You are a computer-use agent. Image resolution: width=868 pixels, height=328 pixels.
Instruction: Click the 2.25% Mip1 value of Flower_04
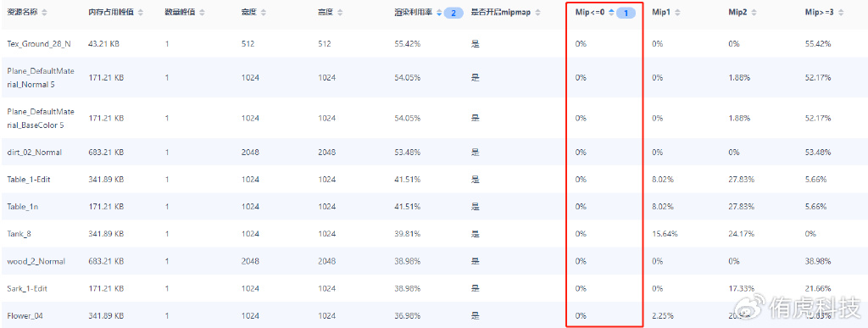[663, 316]
